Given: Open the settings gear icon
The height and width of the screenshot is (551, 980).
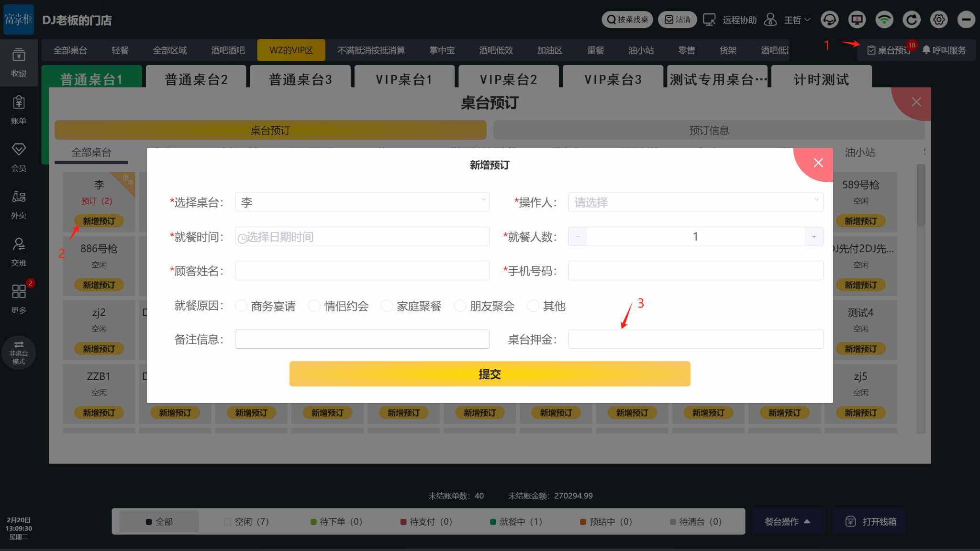Looking at the screenshot, I should coord(939,20).
